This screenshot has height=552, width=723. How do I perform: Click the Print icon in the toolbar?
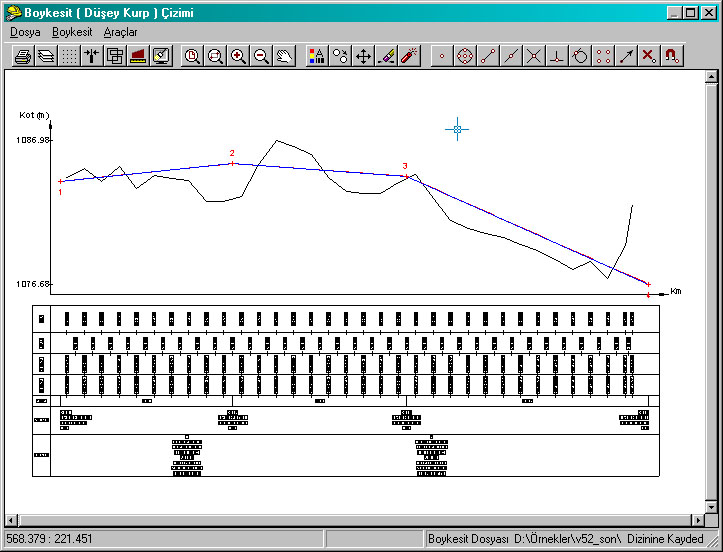point(22,56)
